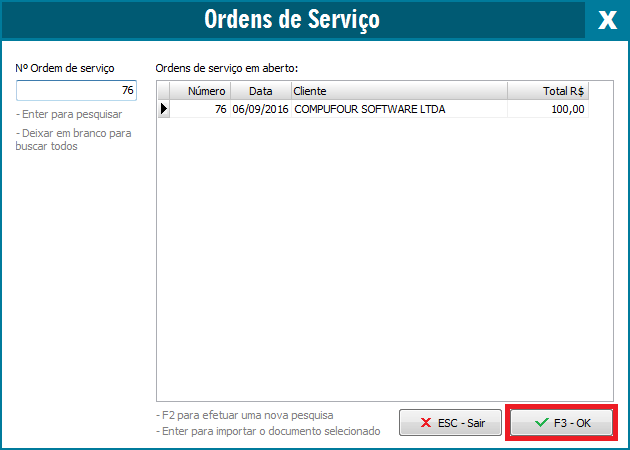Click the 'F2 para efetuar uma nova pesquisa' hint
This screenshot has height=450, width=630.
point(245,414)
